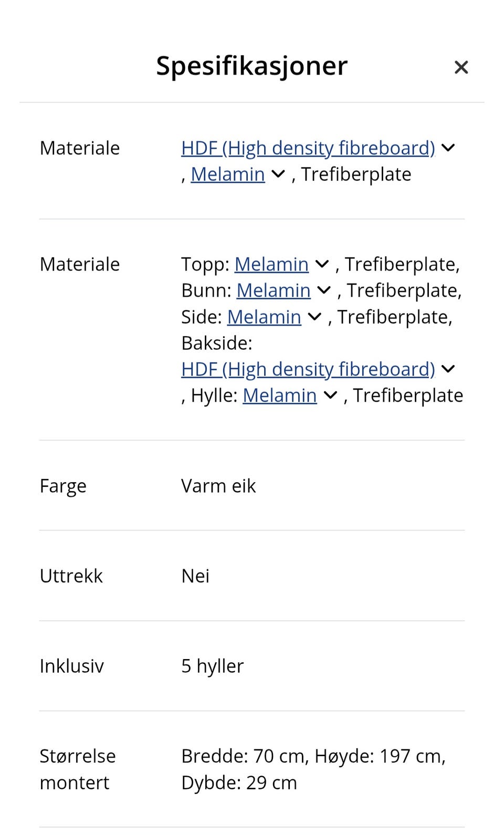Screen dimensions: 504x835
Task: Expand the Bunn Melamin chevron
Action: click(323, 290)
